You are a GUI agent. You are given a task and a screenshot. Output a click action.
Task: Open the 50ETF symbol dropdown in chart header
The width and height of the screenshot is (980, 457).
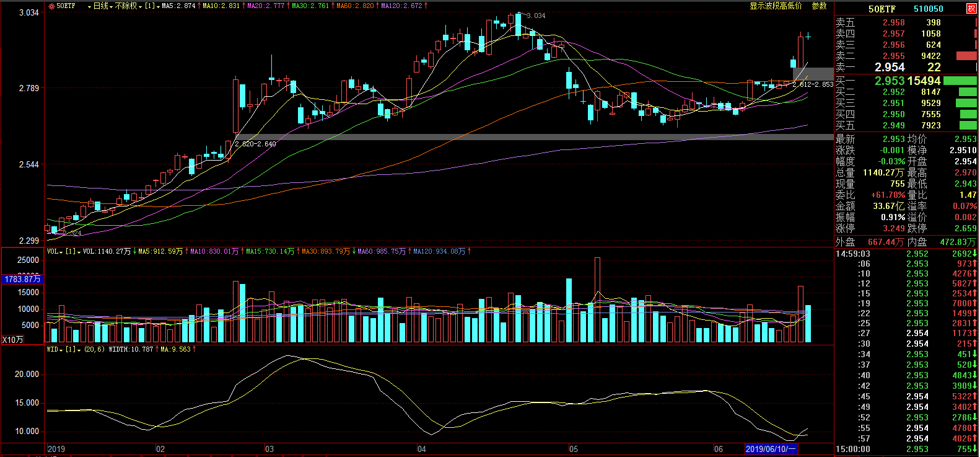(90, 6)
